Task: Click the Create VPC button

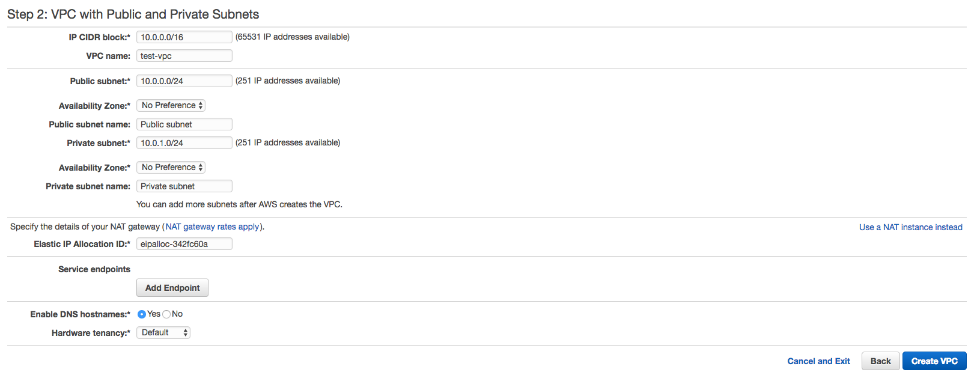Action: pyautogui.click(x=934, y=361)
